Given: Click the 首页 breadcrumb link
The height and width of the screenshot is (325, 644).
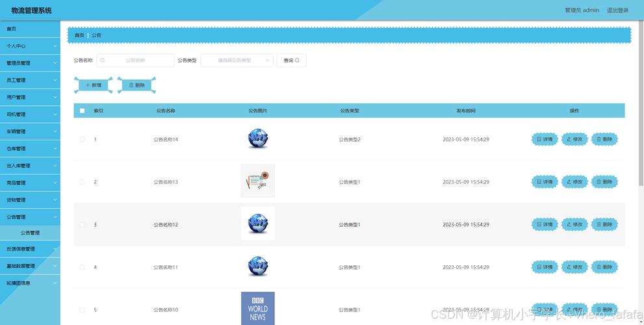Looking at the screenshot, I should pos(79,35).
